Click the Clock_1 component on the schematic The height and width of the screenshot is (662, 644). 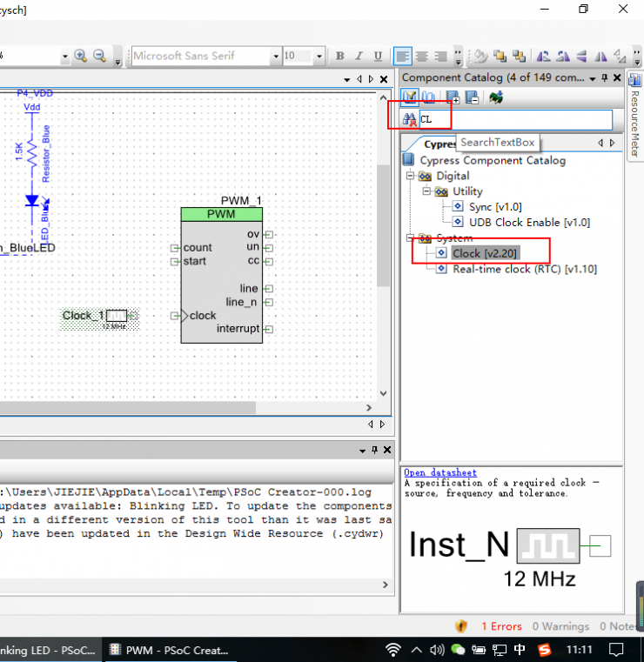pos(116,316)
